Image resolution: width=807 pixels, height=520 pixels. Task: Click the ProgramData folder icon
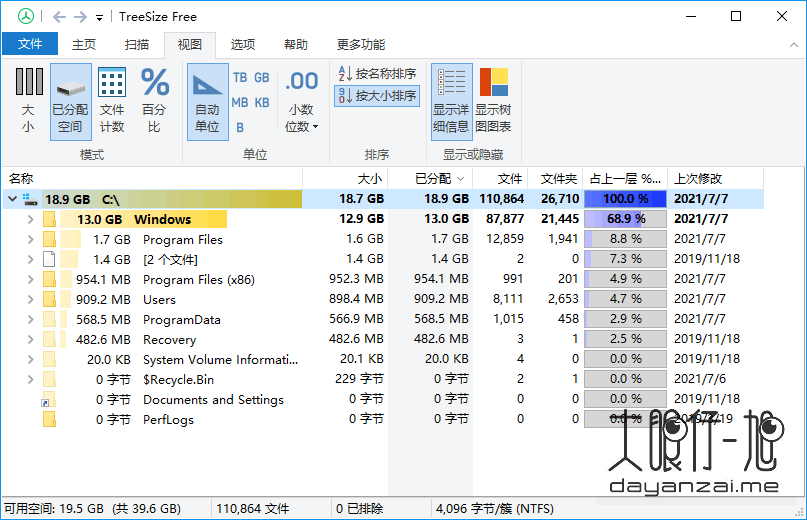49,319
